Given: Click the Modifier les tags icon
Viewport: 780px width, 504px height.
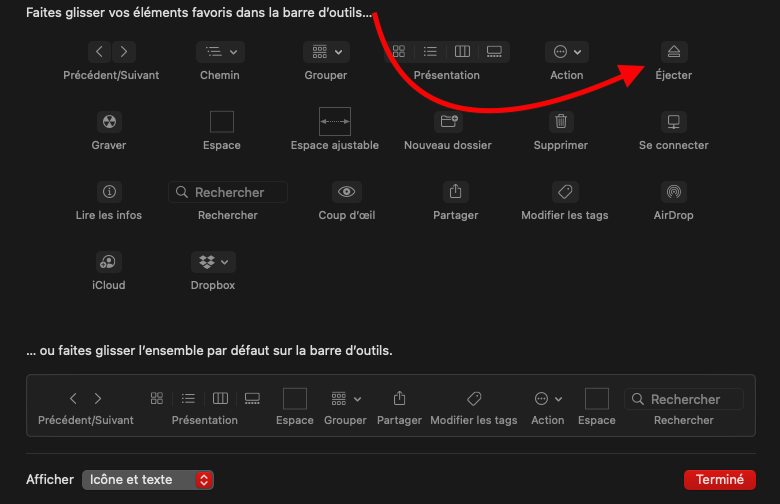Looking at the screenshot, I should tap(565, 192).
